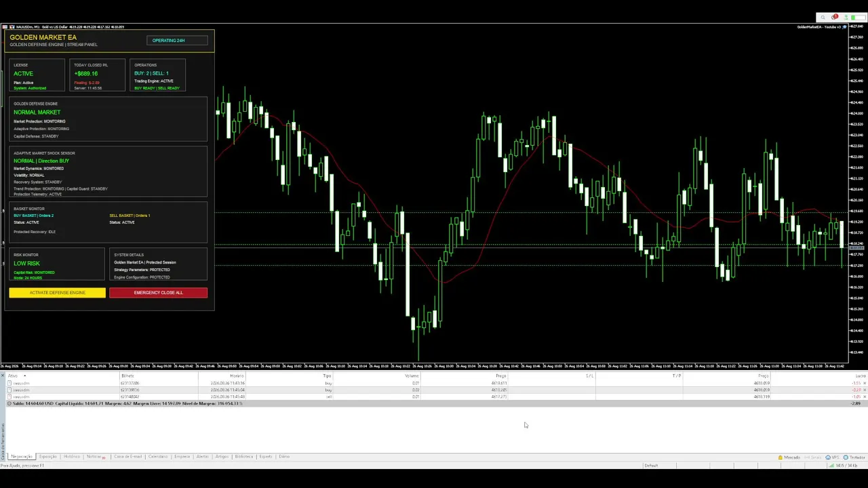Select ticket 623140042 in the trade list

pos(130,397)
